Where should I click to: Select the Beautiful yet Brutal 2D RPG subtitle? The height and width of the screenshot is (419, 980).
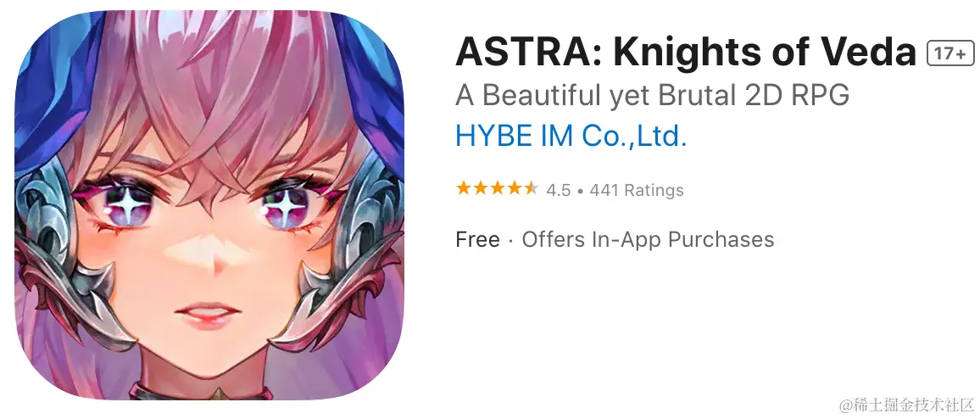(x=653, y=96)
